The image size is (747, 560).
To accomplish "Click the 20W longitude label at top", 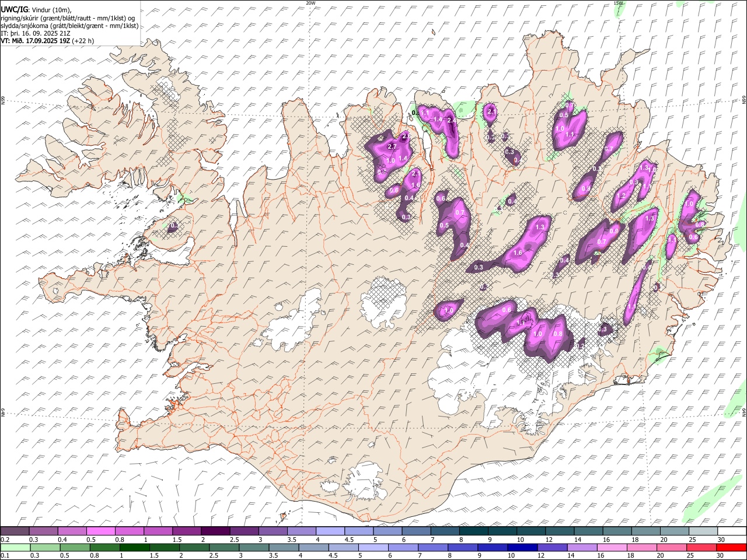I will [310, 2].
